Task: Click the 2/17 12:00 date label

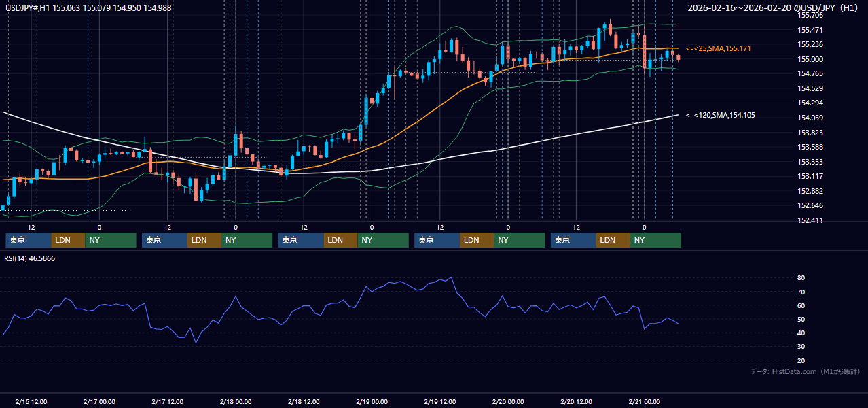Action: (x=168, y=401)
